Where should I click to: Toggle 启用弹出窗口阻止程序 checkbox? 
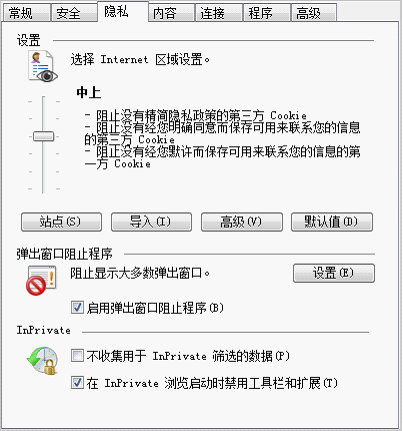tap(77, 307)
